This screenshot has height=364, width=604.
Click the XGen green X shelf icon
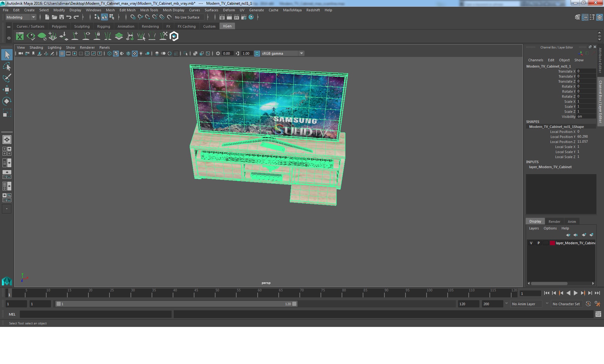pyautogui.click(x=20, y=36)
